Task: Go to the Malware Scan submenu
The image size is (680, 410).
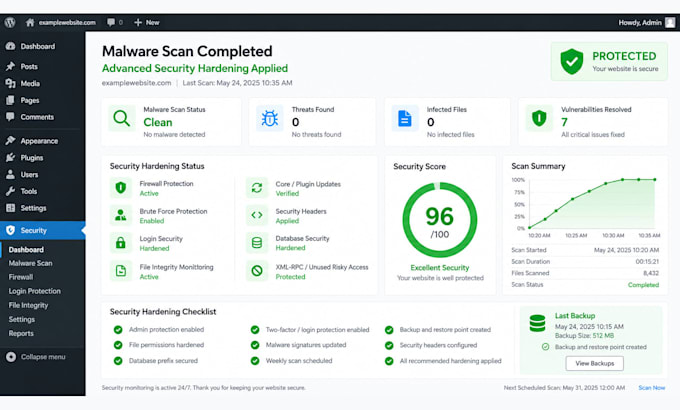Action: coord(30,263)
